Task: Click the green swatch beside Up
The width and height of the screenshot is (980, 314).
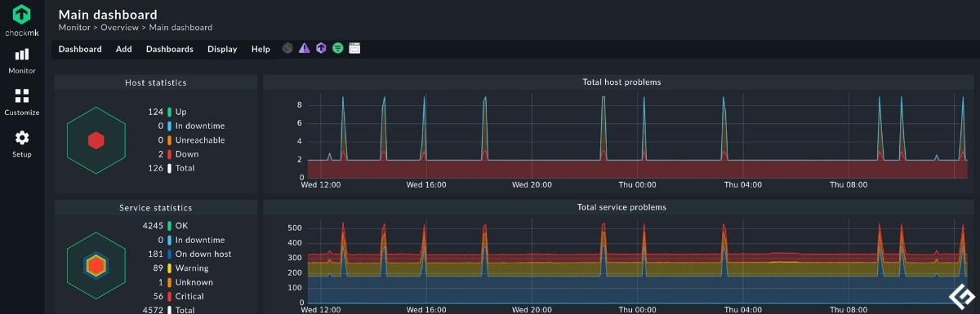Action: coord(169,112)
